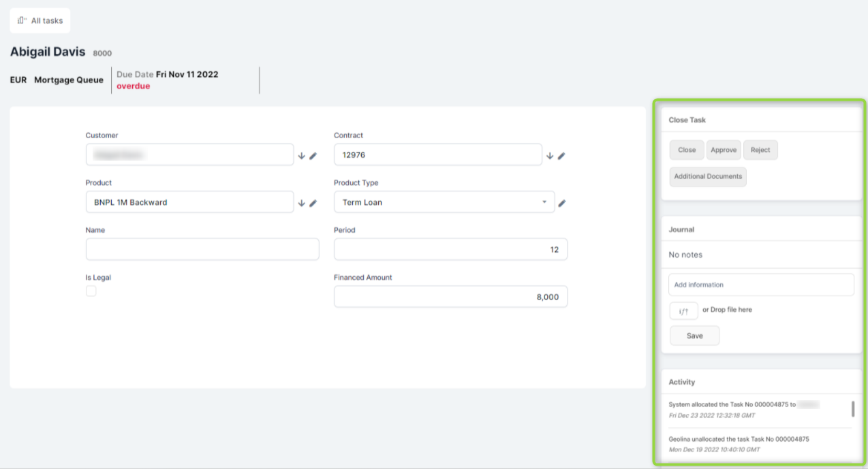Select the Financed Amount field
The image size is (868, 469).
click(450, 297)
